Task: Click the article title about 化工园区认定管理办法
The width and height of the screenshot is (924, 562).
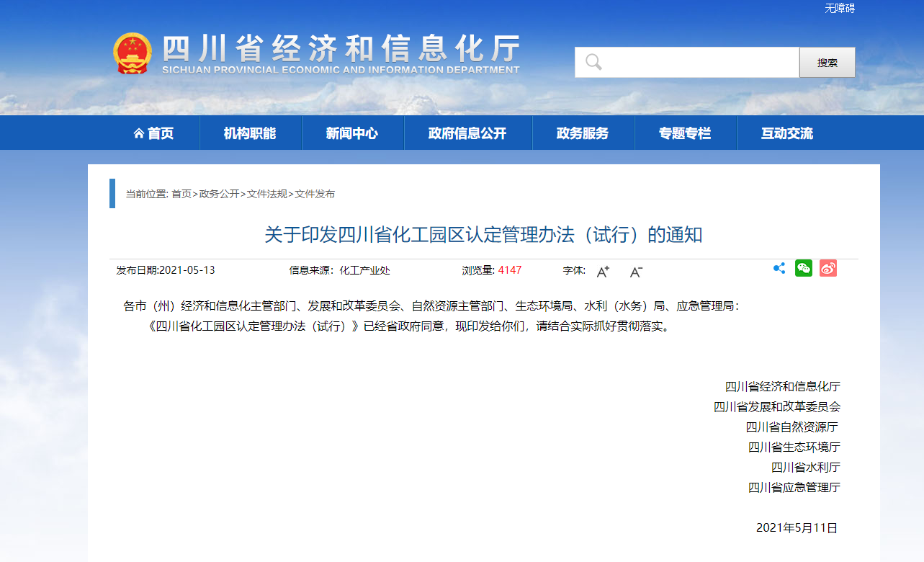Action: [x=483, y=235]
